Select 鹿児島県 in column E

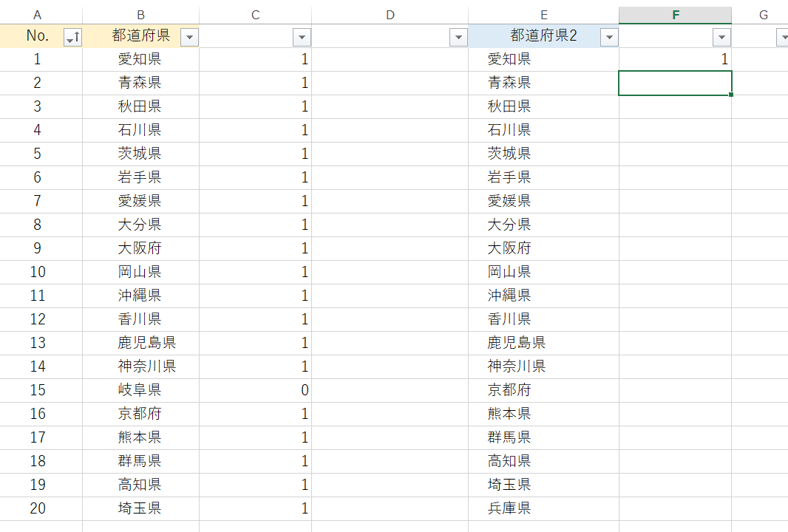tap(544, 343)
